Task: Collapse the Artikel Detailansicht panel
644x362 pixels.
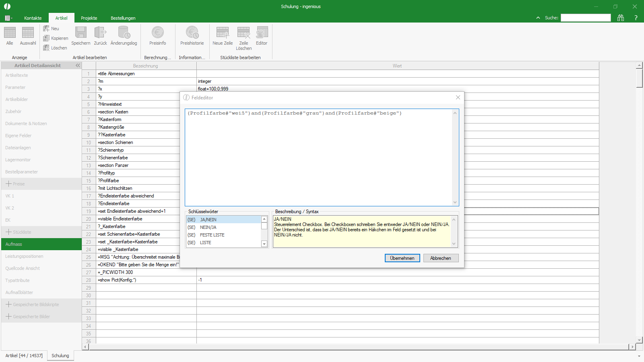Action: point(78,65)
